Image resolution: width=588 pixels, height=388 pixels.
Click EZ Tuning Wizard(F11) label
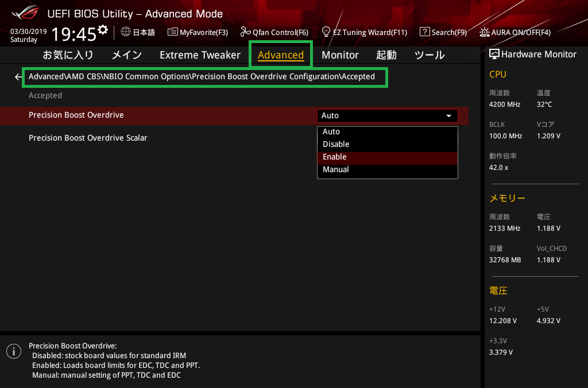tap(370, 33)
